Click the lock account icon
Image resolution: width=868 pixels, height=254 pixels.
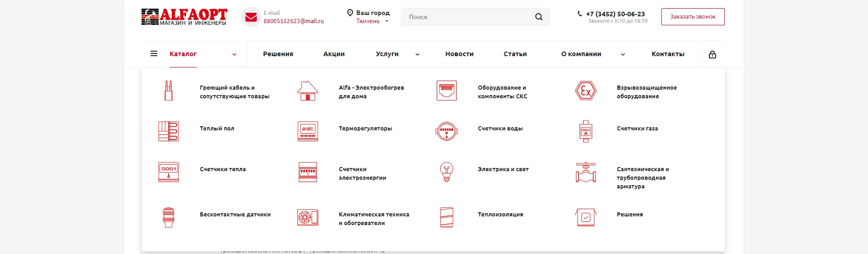click(712, 54)
